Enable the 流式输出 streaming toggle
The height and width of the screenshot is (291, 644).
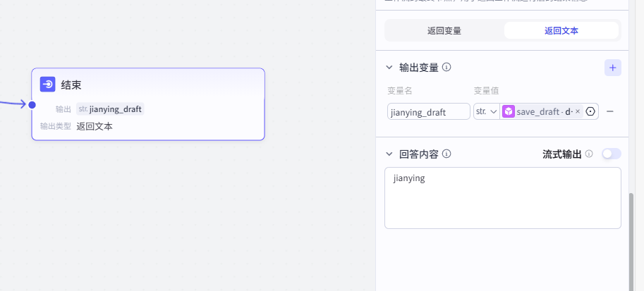[611, 154]
